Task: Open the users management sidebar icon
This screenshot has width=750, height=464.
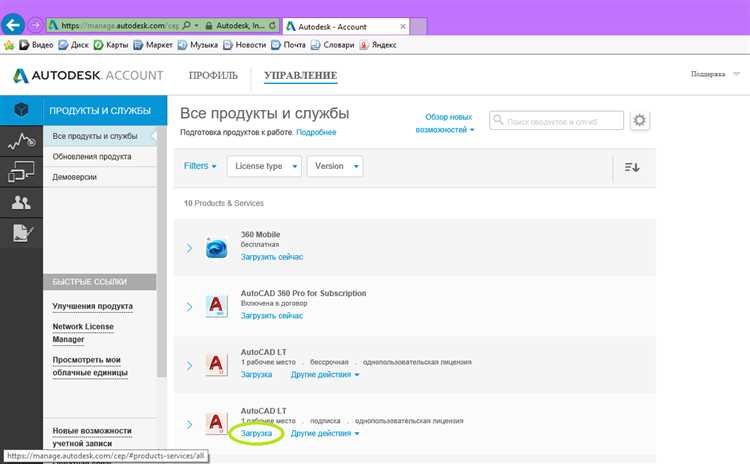Action: tap(21, 203)
